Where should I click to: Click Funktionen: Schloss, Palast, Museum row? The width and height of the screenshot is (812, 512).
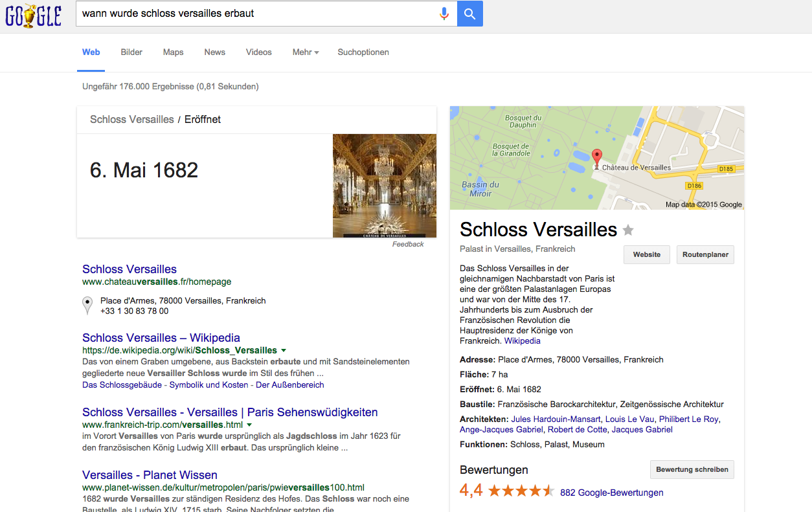[x=532, y=445]
